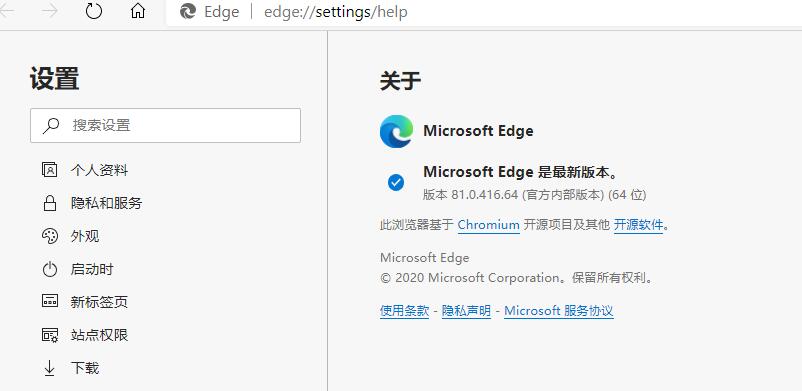Click the Edge logo in address bar
Image resolution: width=802 pixels, height=391 pixels.
tap(188, 11)
